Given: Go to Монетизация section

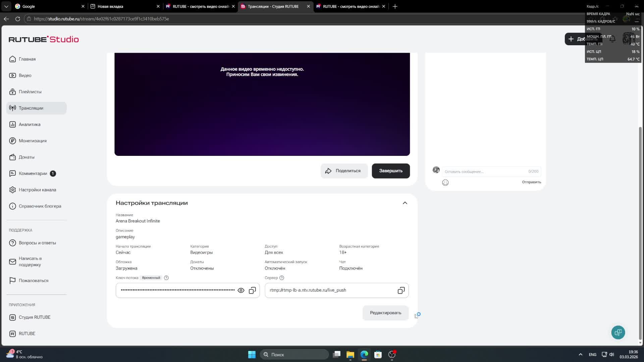Looking at the screenshot, I should pos(33,141).
